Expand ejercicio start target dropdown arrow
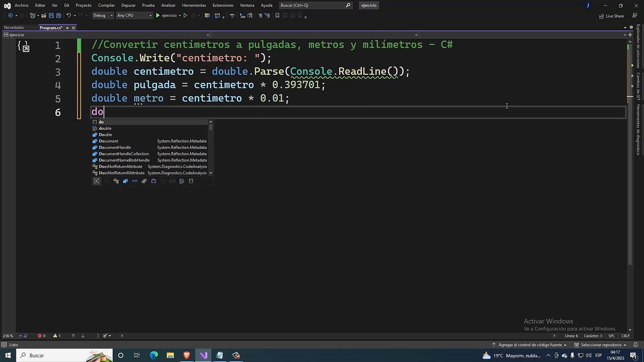 (179, 16)
